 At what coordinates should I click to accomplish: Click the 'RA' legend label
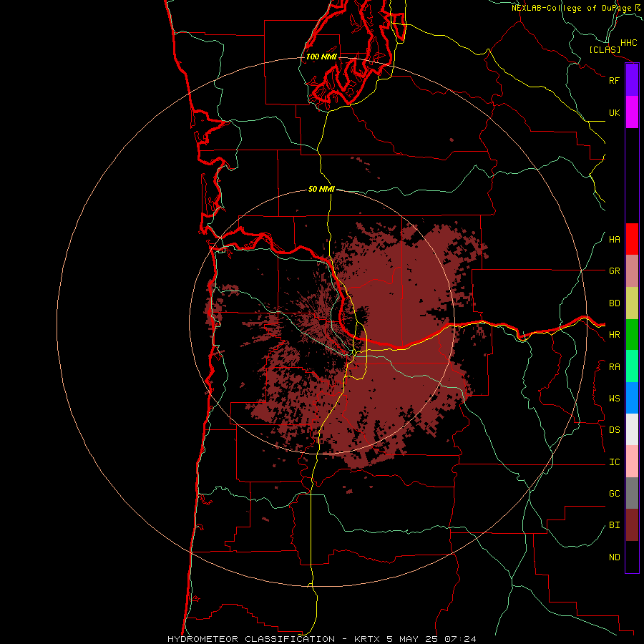614,367
